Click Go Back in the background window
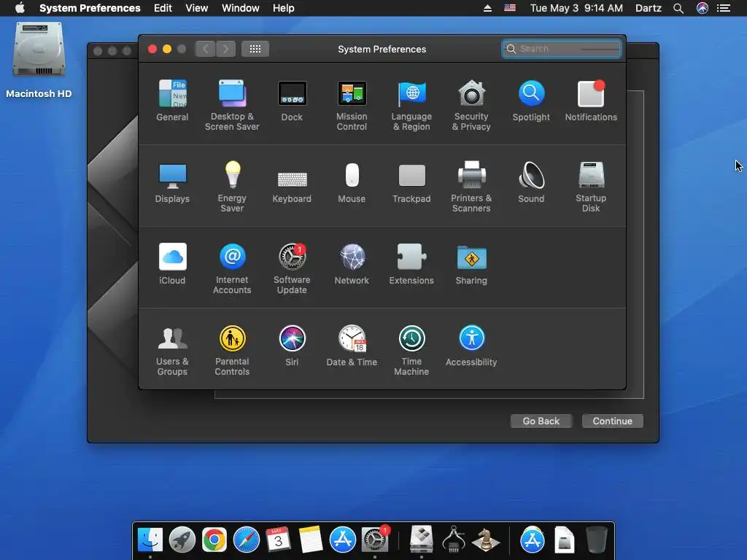The image size is (747, 560). point(541,421)
